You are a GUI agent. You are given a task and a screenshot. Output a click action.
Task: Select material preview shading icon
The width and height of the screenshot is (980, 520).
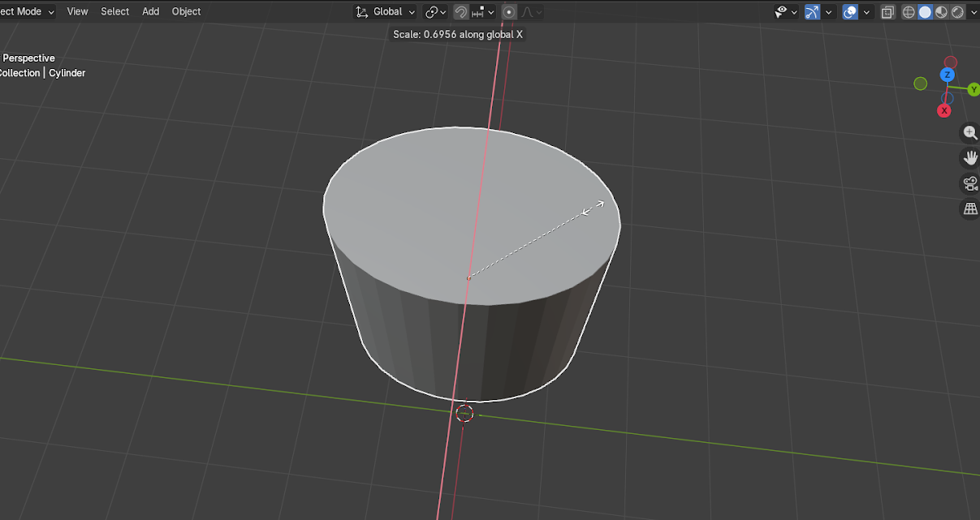[941, 12]
